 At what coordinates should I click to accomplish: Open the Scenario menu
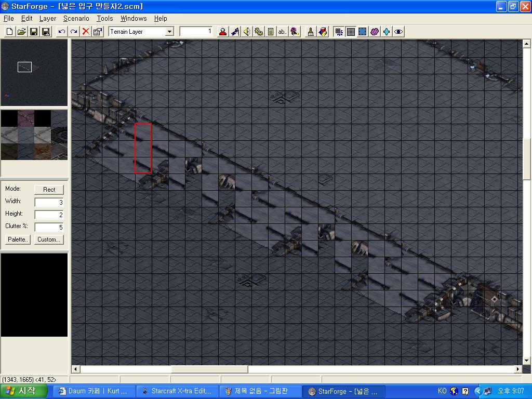coord(76,18)
